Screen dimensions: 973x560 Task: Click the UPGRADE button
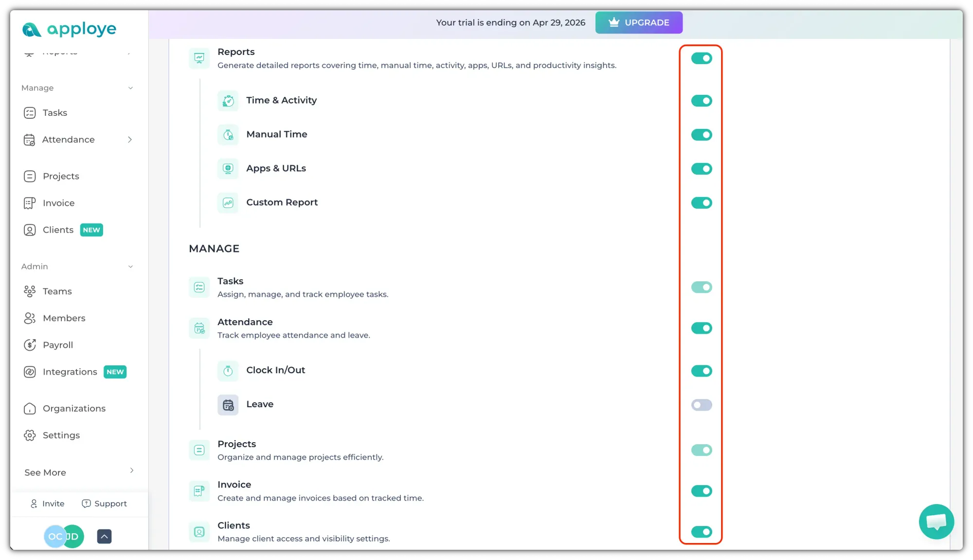tap(639, 22)
